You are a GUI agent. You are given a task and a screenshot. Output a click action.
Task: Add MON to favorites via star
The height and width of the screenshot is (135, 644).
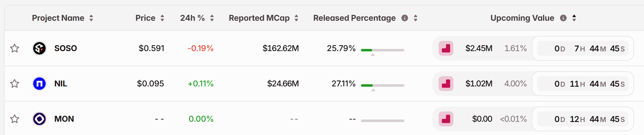tap(15, 119)
